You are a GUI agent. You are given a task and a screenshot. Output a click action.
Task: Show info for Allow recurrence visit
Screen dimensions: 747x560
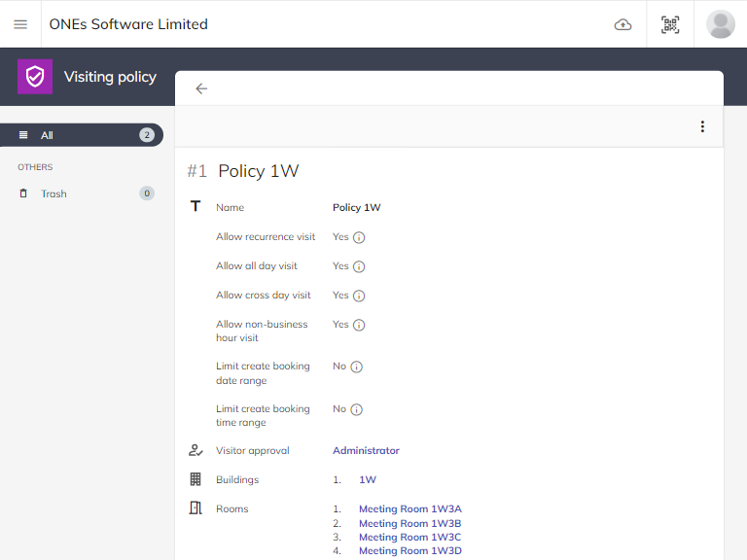(359, 237)
